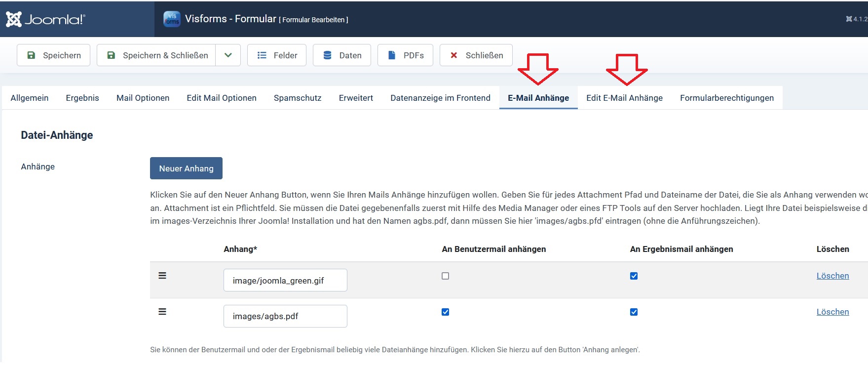868x372 pixels.
Task: Click reorder handle of agbs.pdf row
Action: [162, 312]
